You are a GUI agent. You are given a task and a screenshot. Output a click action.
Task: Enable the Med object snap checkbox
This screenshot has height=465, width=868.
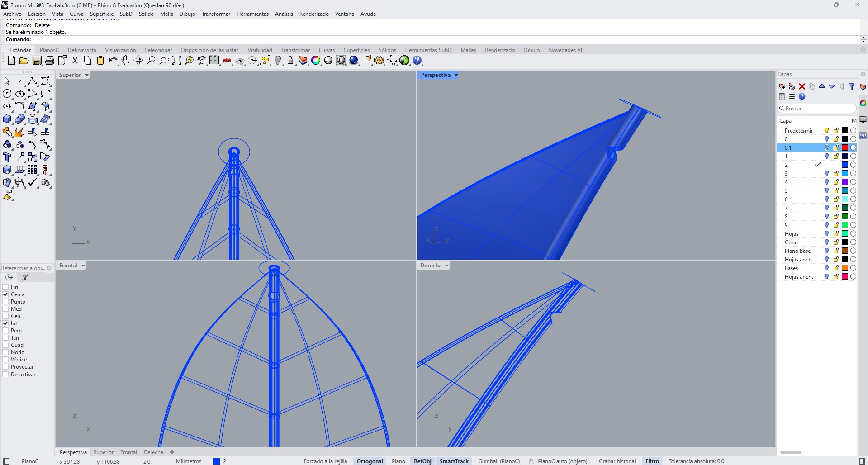[6, 309]
